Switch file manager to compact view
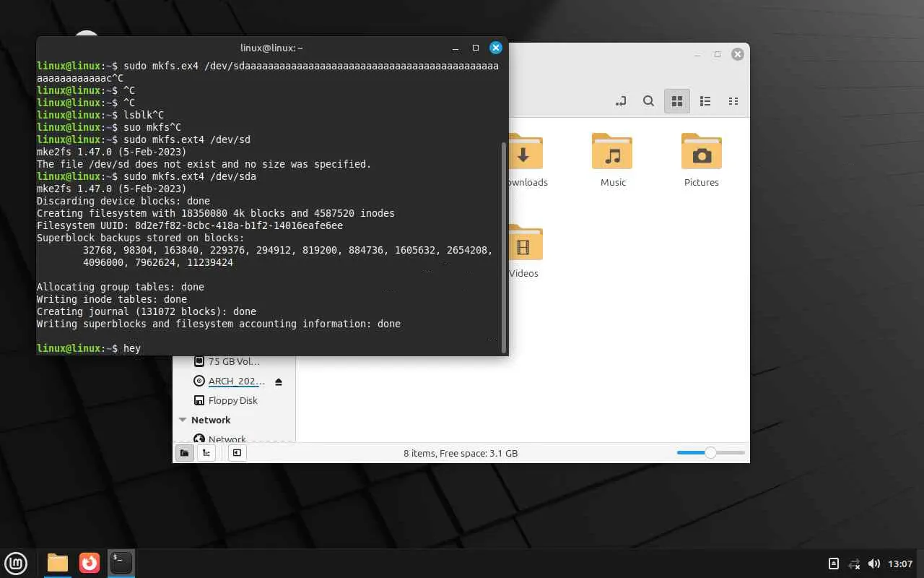This screenshot has width=924, height=578. pyautogui.click(x=733, y=101)
